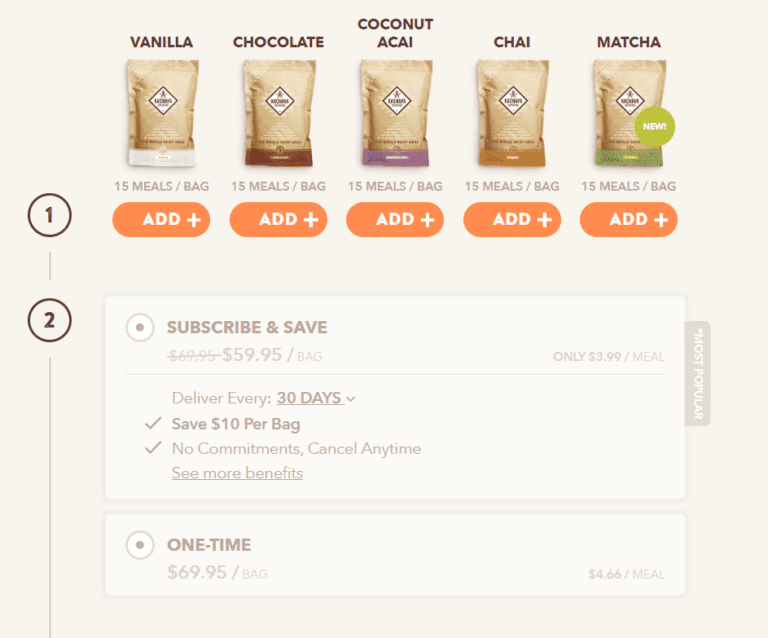The height and width of the screenshot is (638, 768).
Task: Click the chevron next to 30 DAYS
Action: coord(351,399)
